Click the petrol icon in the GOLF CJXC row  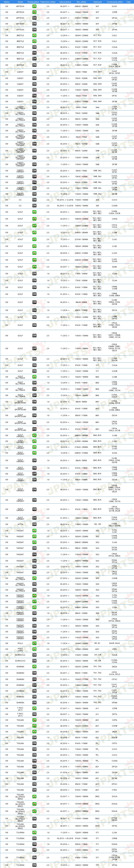[34, 240]
